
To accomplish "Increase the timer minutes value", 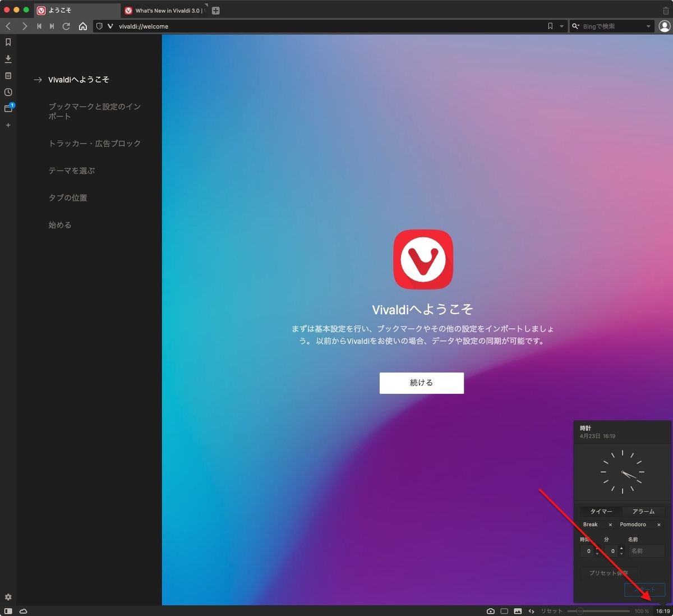I will [621, 548].
